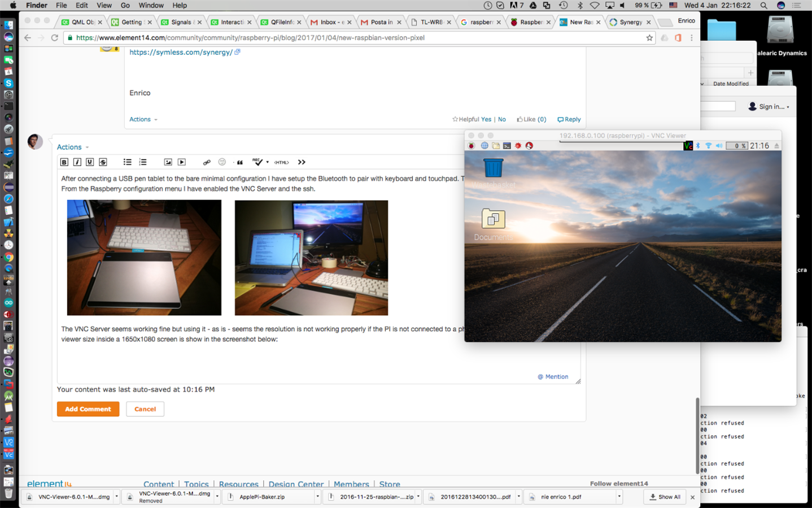Bookmark this page with the star icon
Screen dimensions: 812x508
pyautogui.click(x=649, y=38)
